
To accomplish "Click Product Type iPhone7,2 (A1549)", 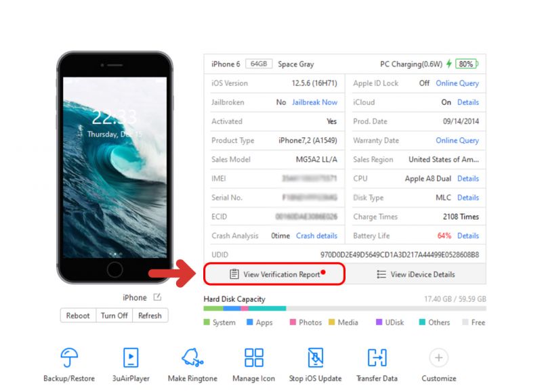I will (308, 141).
